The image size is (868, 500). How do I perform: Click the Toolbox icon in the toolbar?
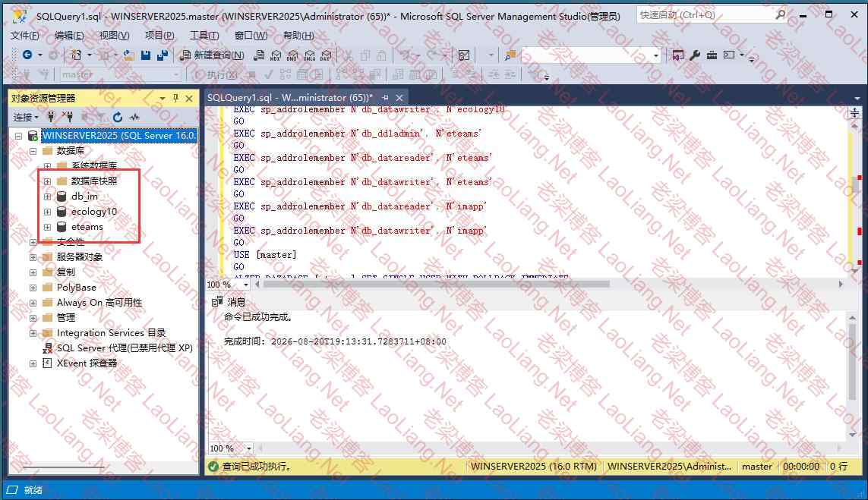pyautogui.click(x=712, y=55)
